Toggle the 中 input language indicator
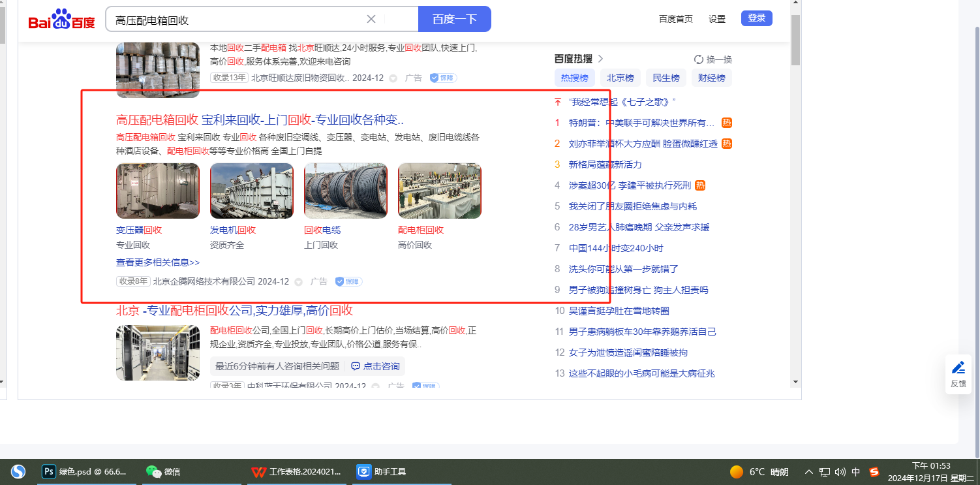980x485 pixels. point(856,472)
